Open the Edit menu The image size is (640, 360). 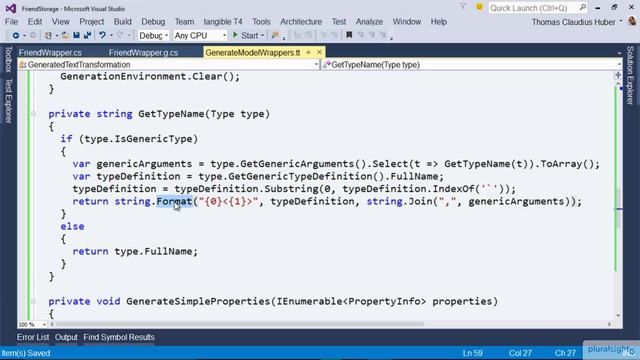pyautogui.click(x=35, y=22)
